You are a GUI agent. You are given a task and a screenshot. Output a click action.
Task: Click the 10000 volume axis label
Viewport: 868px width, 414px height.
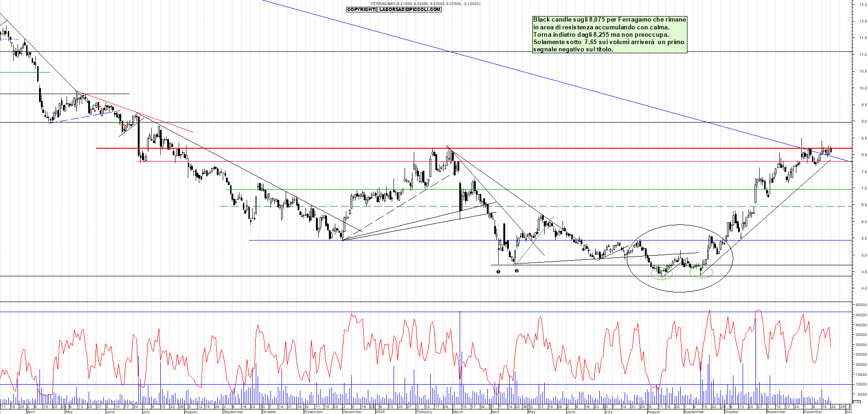(x=861, y=385)
